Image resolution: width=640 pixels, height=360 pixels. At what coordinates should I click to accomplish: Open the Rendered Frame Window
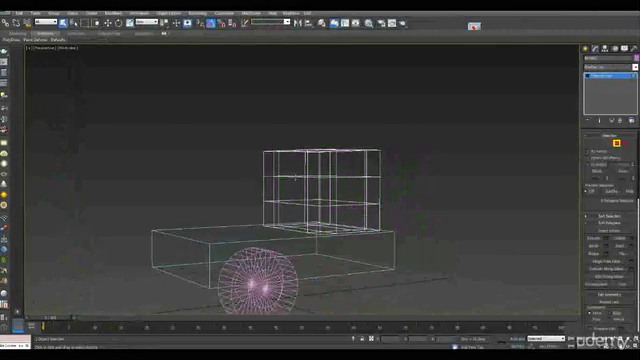[392, 23]
